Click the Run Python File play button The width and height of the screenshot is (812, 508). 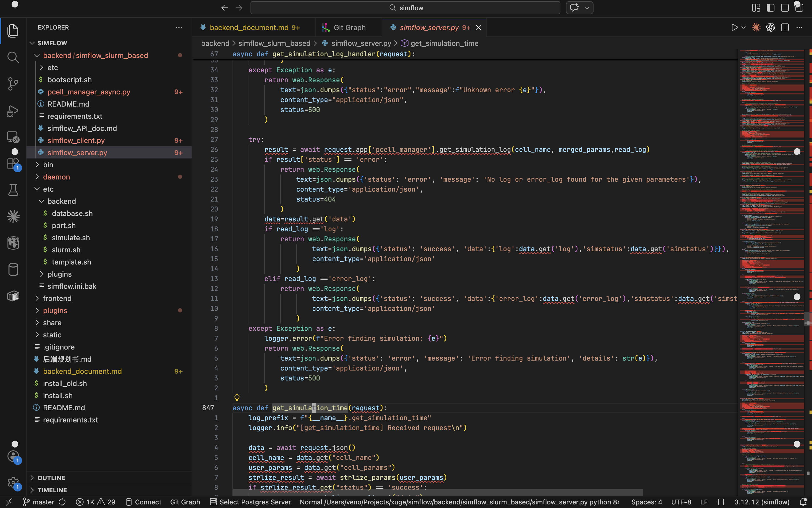(734, 28)
